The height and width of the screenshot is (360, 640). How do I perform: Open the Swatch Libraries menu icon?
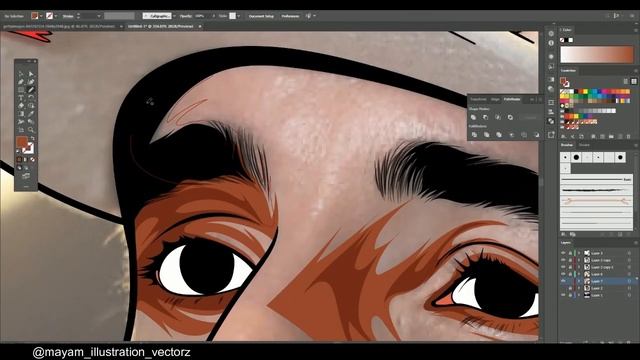(563, 136)
